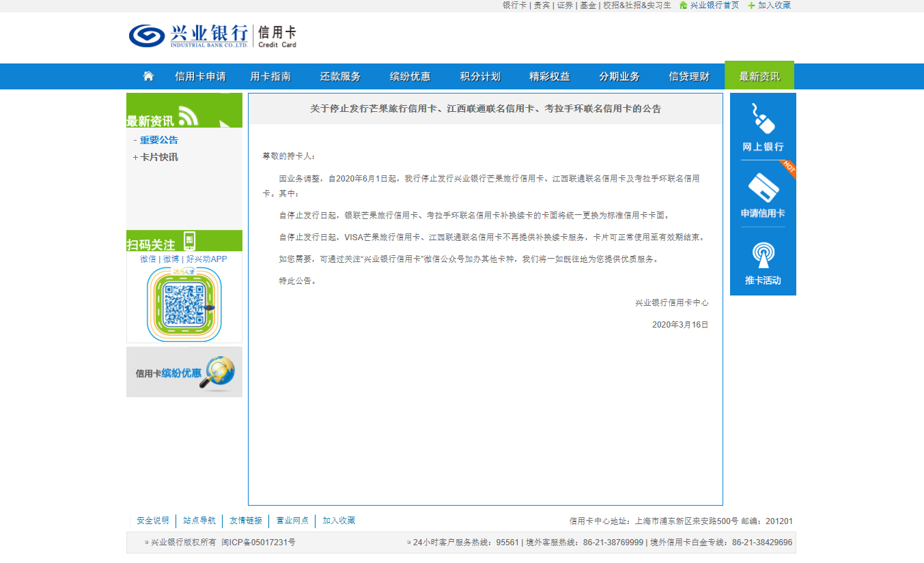Open 信贷理财 menu
Viewport: 924px width, 563px height.
click(689, 76)
